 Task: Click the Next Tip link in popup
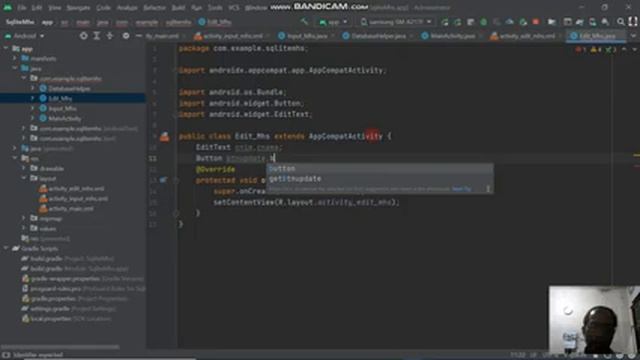coord(462,189)
